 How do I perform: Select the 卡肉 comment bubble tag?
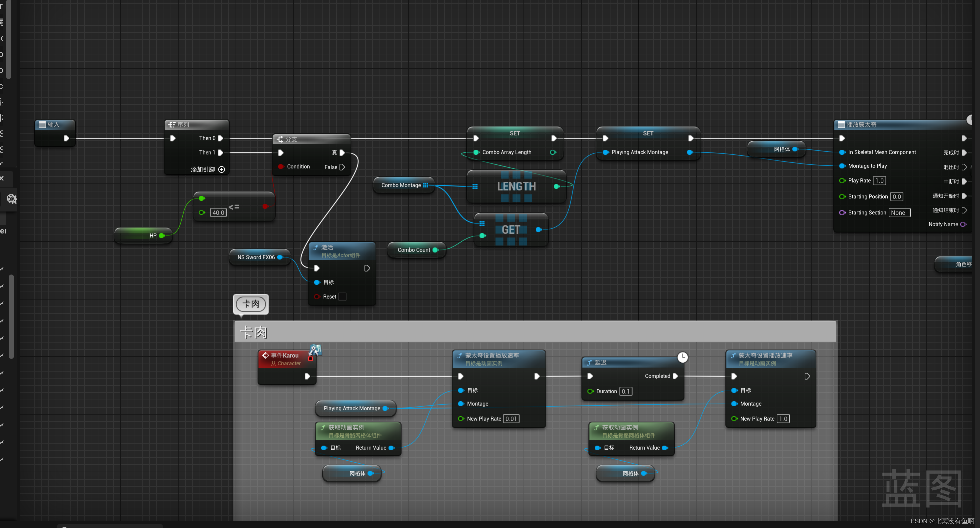251,304
